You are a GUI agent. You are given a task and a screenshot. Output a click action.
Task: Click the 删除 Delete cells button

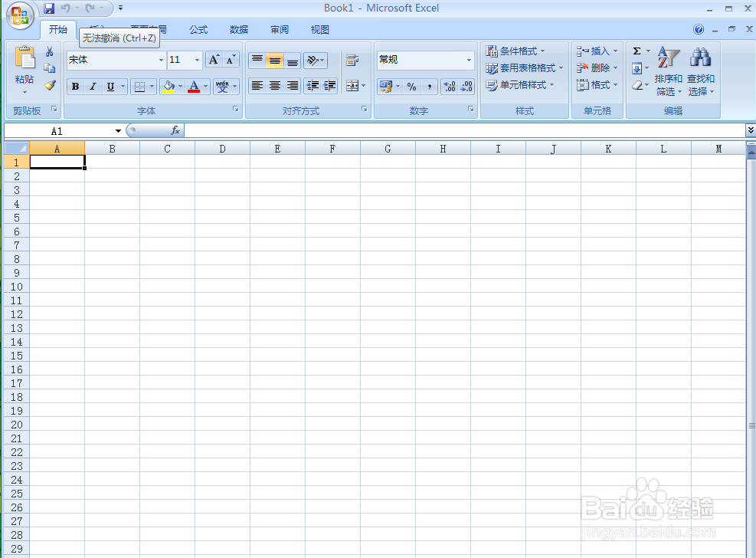(x=597, y=68)
